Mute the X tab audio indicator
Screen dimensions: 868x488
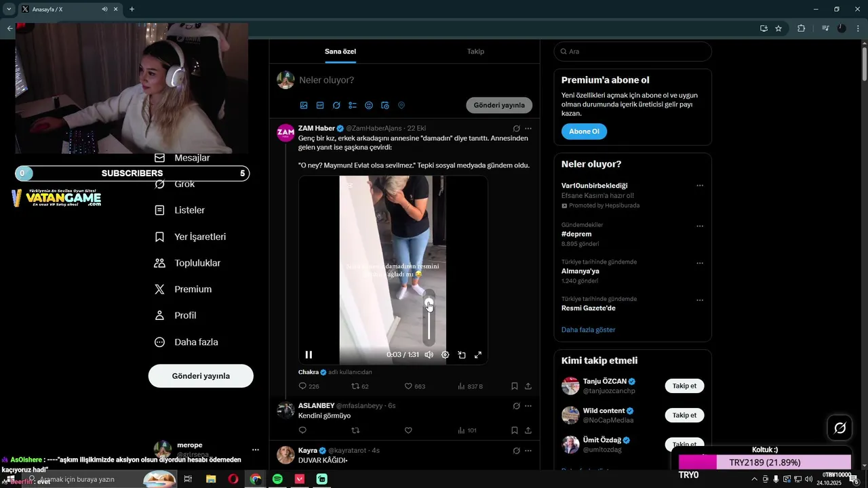[x=105, y=9]
